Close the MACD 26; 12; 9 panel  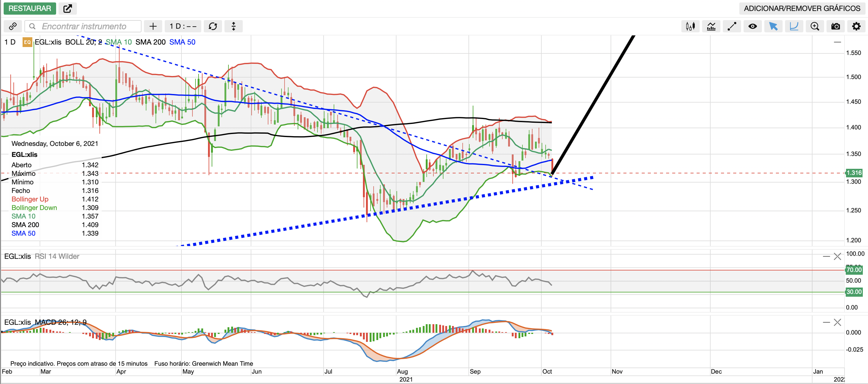[x=837, y=322]
